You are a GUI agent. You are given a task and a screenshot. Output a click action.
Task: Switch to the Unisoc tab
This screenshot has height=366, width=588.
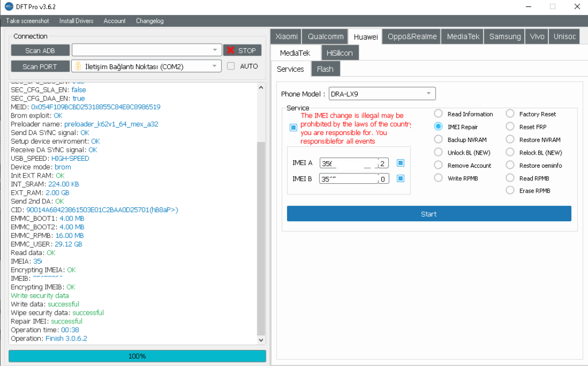[564, 36]
